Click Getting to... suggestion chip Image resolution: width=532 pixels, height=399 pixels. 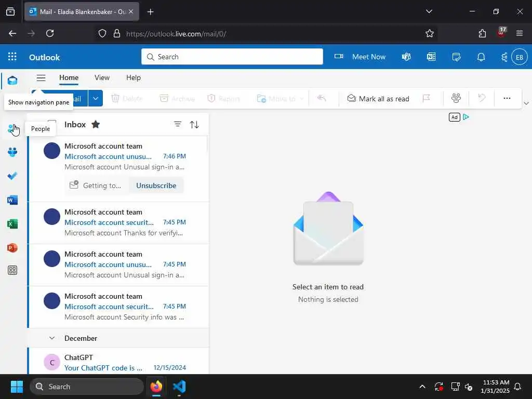click(x=96, y=185)
